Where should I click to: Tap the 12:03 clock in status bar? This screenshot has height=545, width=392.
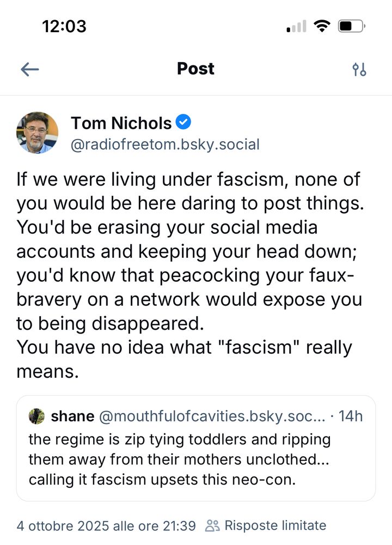[64, 26]
